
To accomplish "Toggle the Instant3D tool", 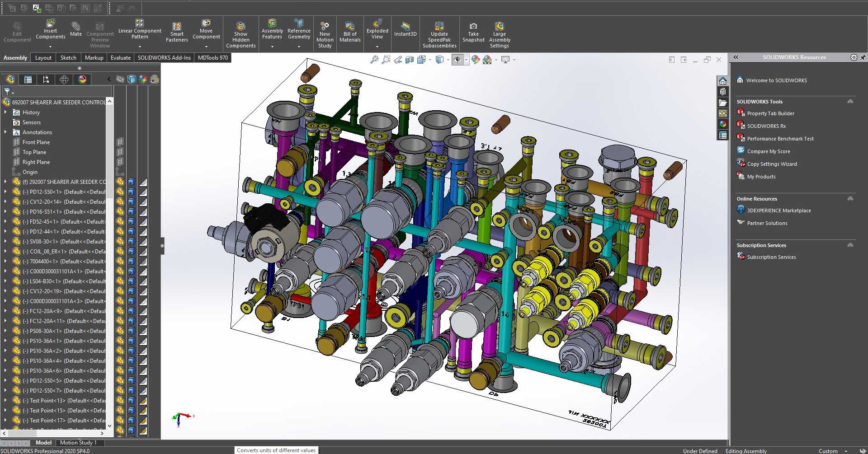I will coord(405,29).
